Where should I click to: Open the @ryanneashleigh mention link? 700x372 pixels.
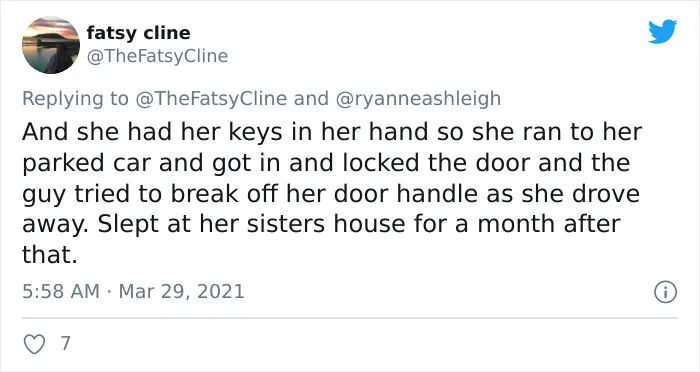tap(417, 98)
